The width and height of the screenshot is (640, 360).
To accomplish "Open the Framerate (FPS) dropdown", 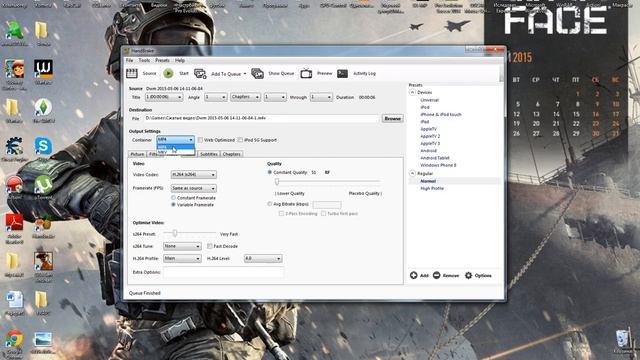I will point(193,188).
